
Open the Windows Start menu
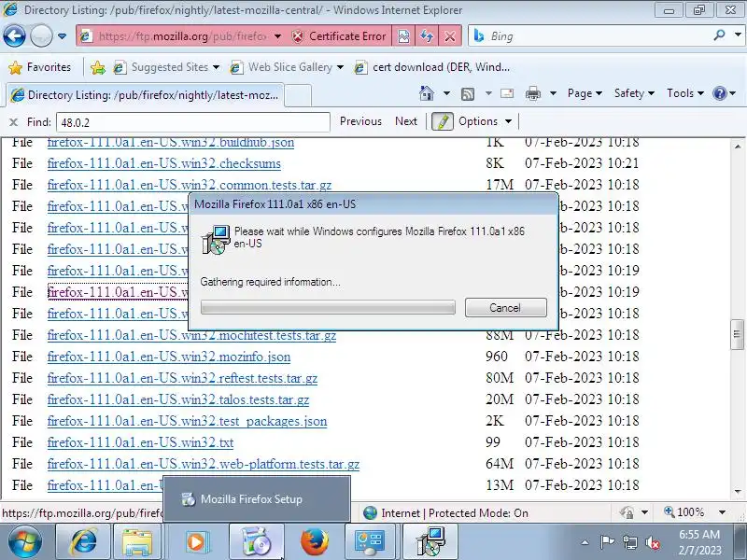(25, 542)
